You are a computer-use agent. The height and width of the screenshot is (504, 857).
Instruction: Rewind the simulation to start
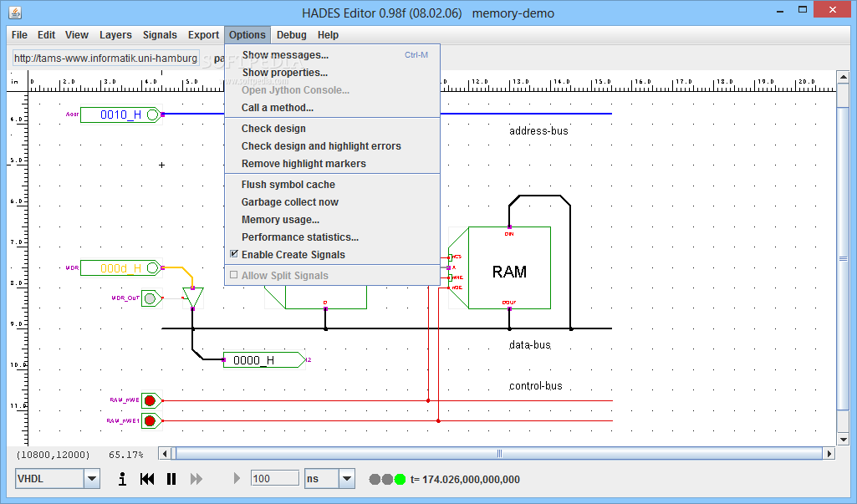pyautogui.click(x=147, y=479)
